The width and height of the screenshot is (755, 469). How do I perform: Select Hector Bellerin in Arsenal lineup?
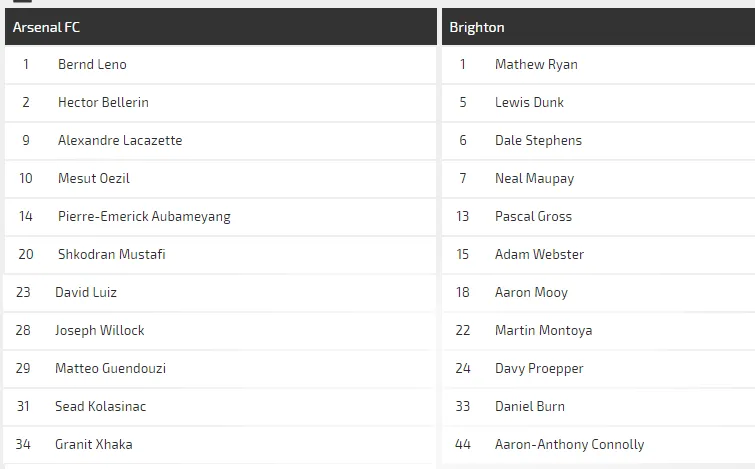[103, 103]
